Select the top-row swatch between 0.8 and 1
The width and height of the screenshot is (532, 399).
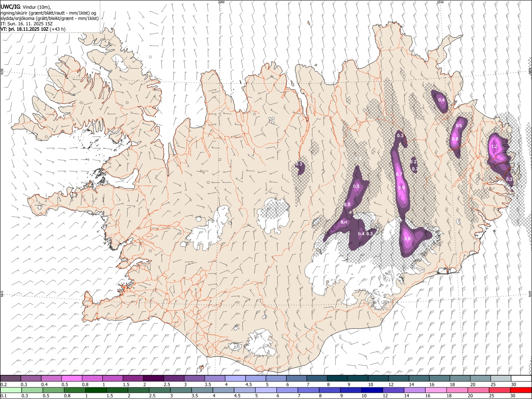(92, 379)
